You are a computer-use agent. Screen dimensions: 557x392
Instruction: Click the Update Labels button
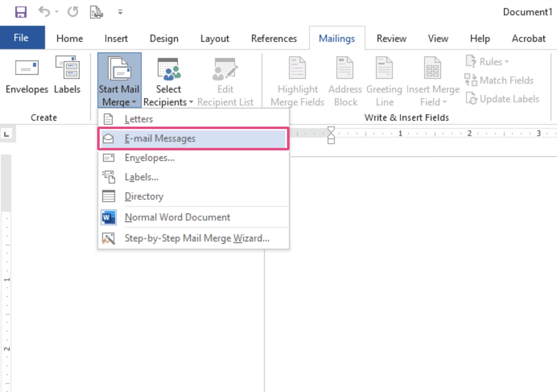[502, 99]
